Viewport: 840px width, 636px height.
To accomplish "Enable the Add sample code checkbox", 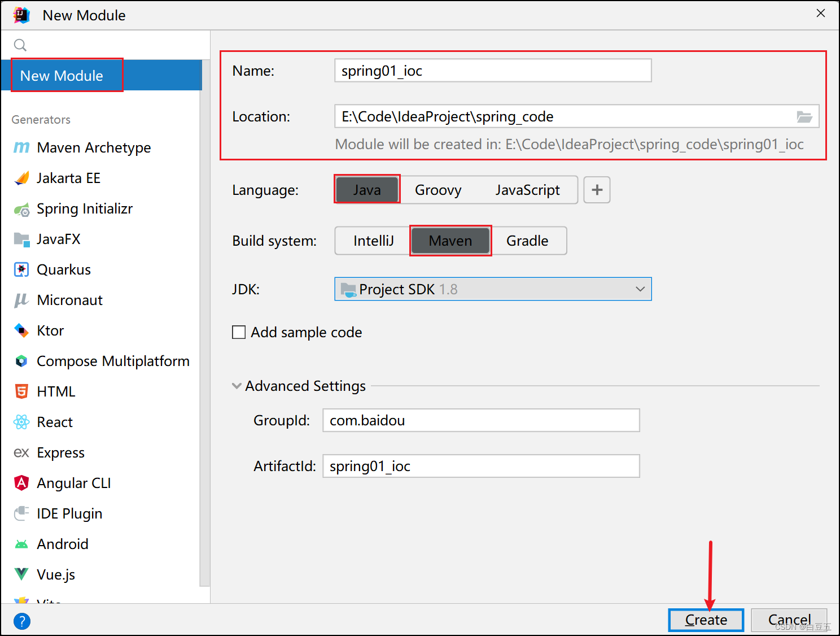I will pos(239,332).
